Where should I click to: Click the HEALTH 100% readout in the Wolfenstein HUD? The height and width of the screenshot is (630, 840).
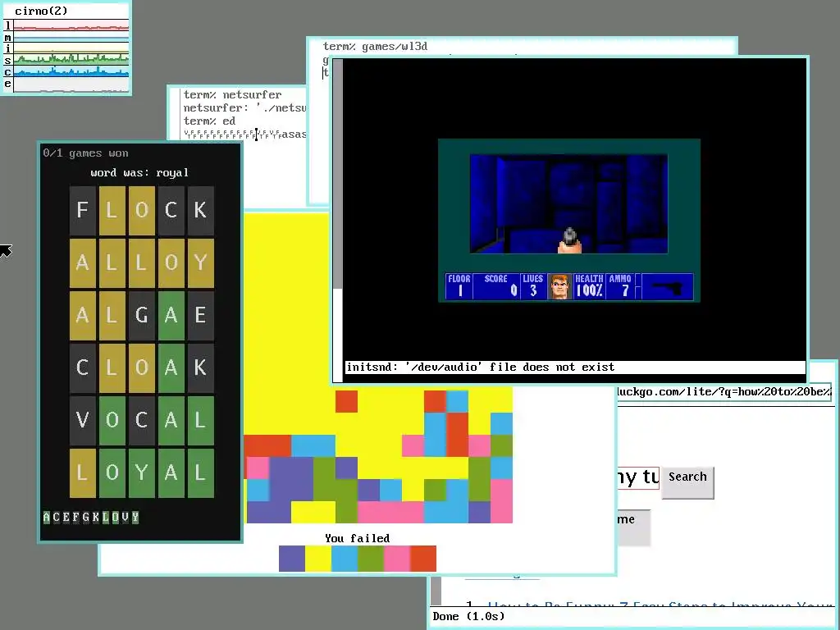[589, 286]
